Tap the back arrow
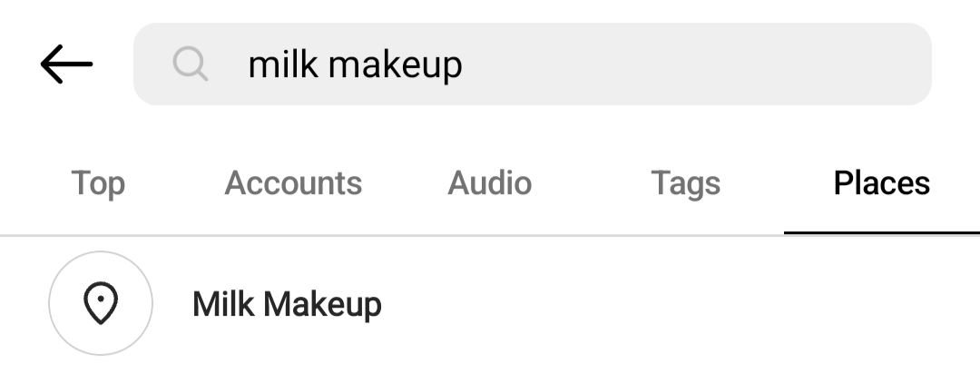The image size is (980, 383). (x=66, y=64)
